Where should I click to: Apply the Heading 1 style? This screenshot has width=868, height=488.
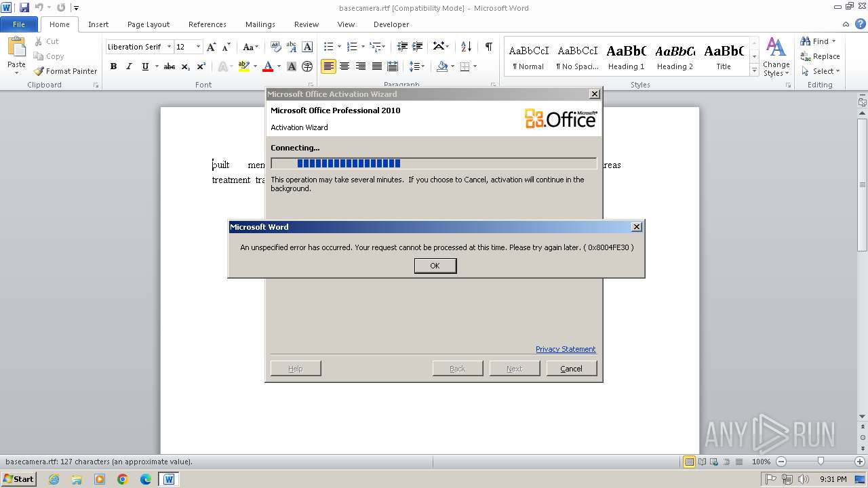[x=627, y=57]
